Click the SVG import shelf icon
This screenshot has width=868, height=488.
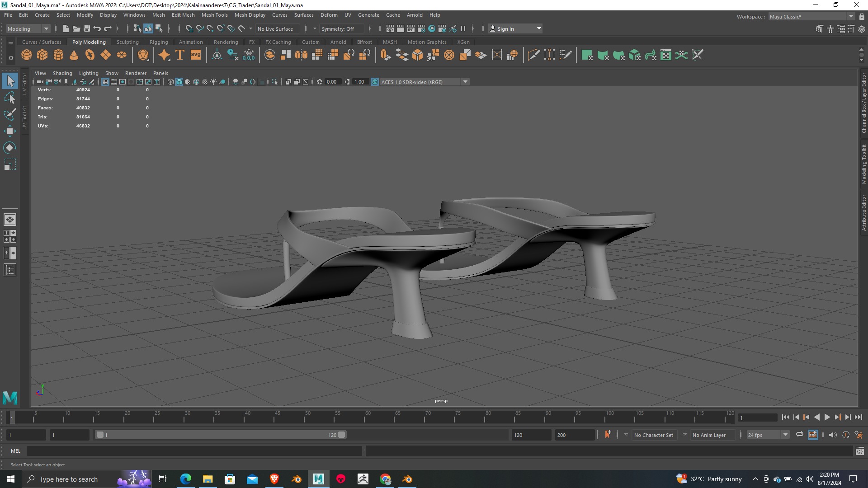196,55
